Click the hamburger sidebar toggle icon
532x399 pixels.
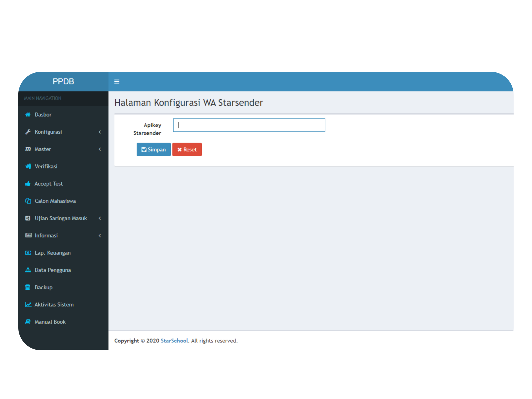(x=117, y=81)
